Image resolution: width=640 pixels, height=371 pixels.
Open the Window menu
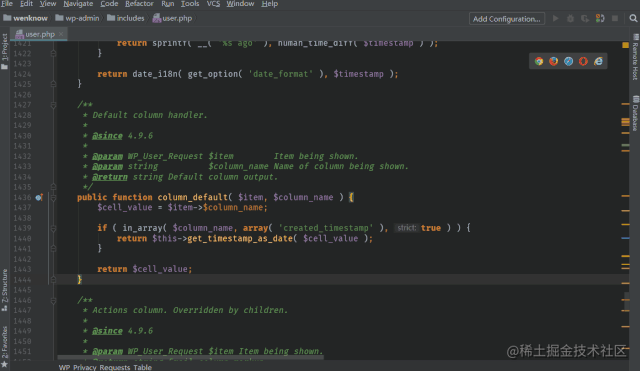pos(240,4)
